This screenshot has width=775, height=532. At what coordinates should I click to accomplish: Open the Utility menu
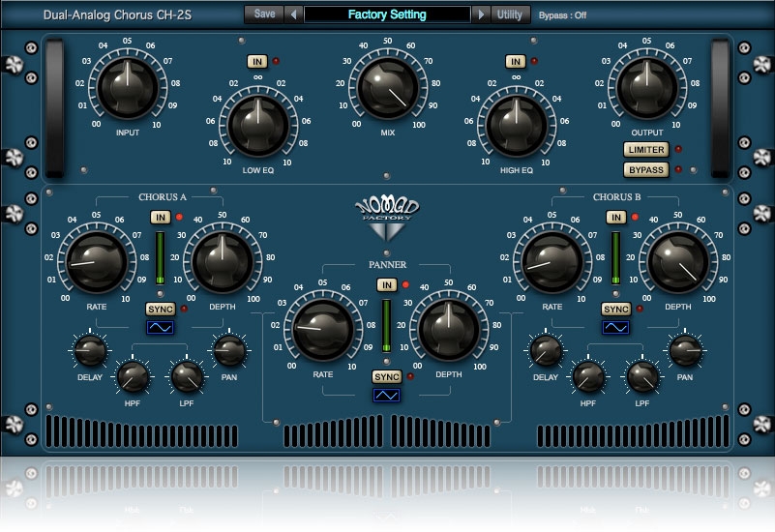coord(508,15)
